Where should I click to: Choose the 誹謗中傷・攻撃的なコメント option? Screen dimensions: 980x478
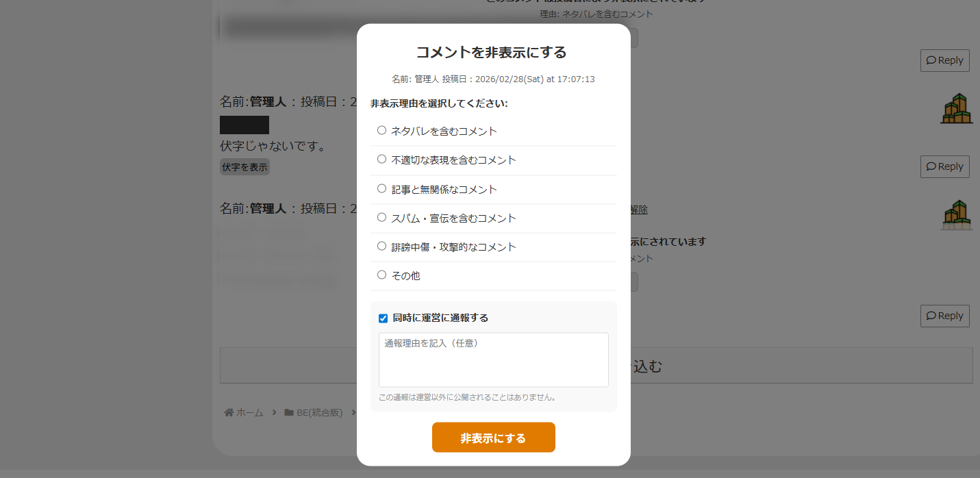click(382, 246)
